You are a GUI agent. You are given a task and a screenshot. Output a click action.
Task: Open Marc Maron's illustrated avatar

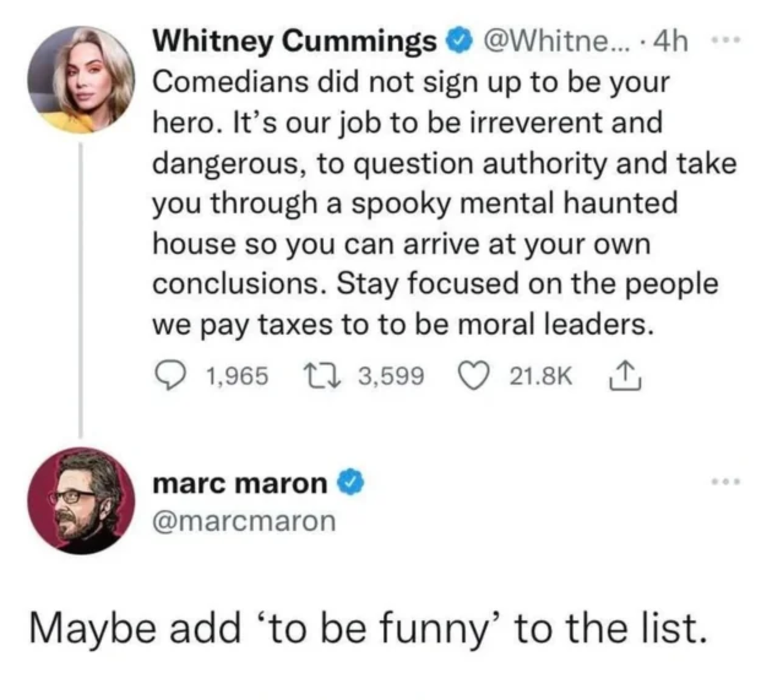81,501
